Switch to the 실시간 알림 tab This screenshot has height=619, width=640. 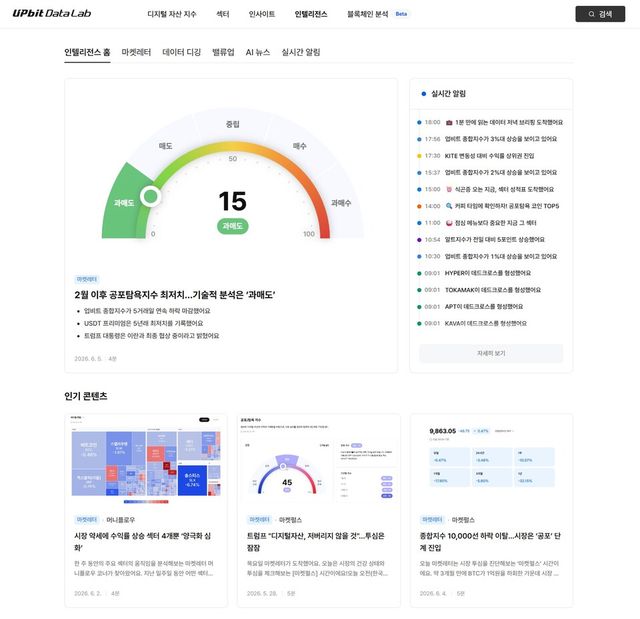301,52
